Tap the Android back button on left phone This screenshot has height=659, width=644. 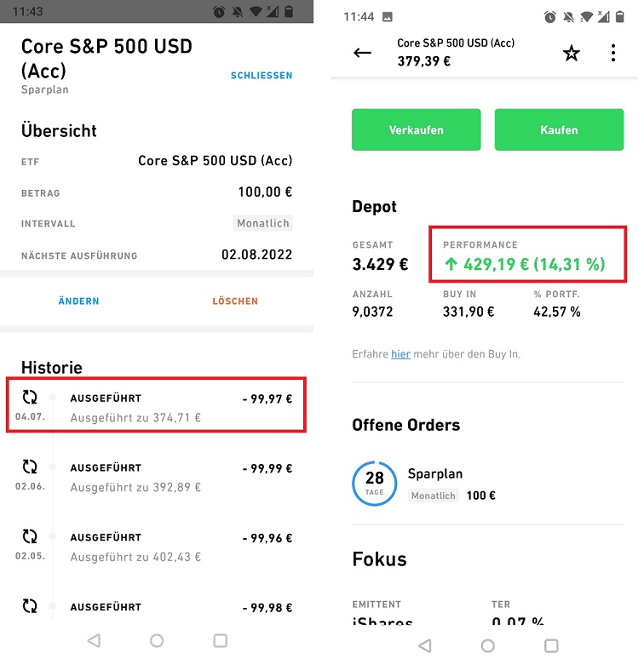point(94,640)
